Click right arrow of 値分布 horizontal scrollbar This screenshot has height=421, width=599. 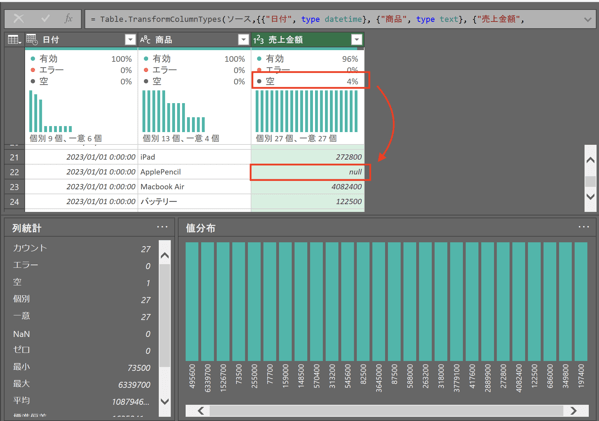(x=573, y=411)
